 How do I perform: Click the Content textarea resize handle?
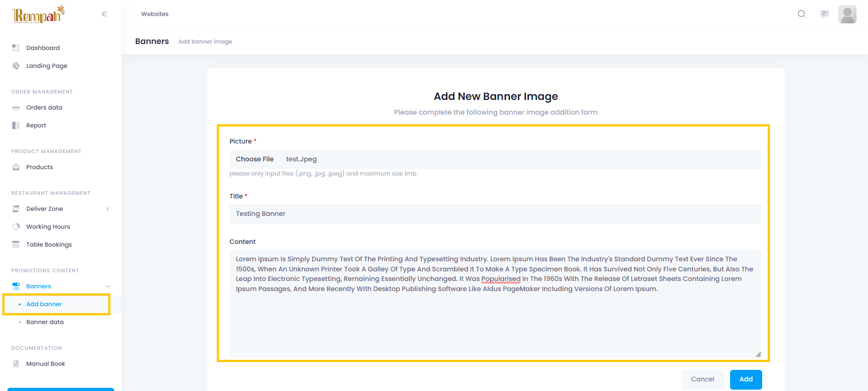click(758, 354)
